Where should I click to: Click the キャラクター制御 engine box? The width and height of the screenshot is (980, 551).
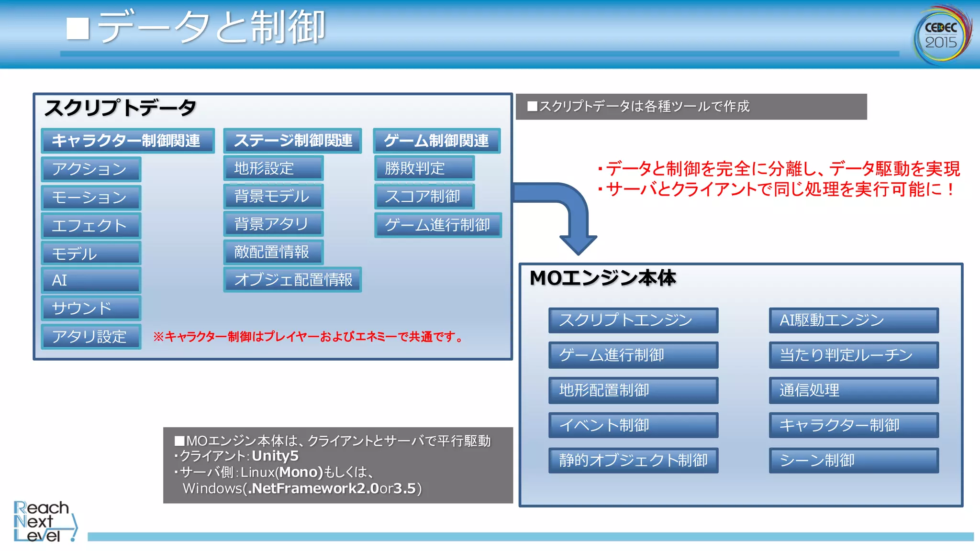pyautogui.click(x=854, y=425)
